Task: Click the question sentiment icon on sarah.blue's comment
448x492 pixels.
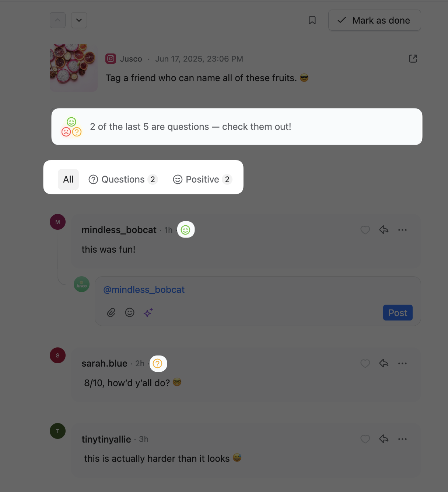Action: pyautogui.click(x=158, y=364)
